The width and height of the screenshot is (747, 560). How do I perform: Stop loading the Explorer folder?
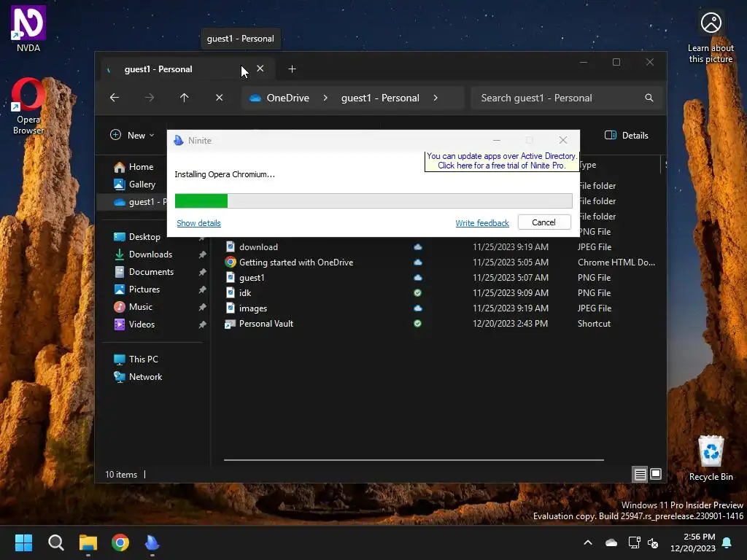pos(219,98)
